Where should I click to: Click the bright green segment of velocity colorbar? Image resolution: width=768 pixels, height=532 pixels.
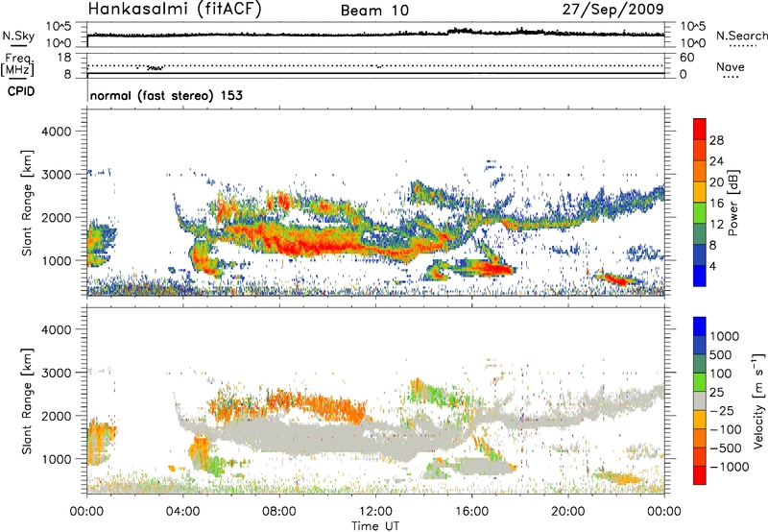click(x=700, y=382)
